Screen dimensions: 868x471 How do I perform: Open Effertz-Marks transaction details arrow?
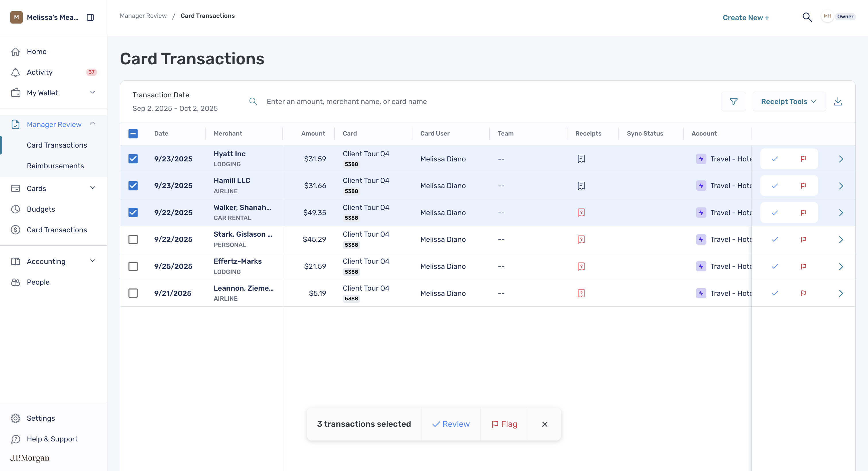coord(841,266)
